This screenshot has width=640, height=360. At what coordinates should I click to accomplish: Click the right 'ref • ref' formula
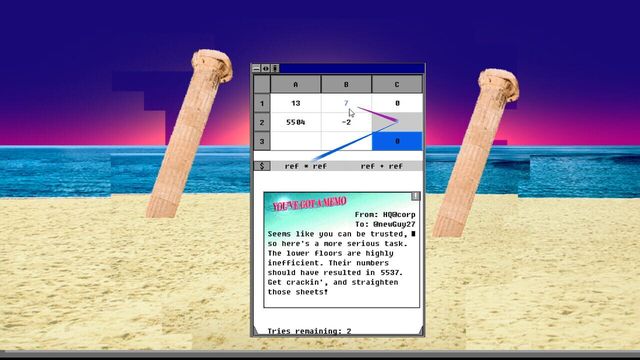pyautogui.click(x=382, y=166)
